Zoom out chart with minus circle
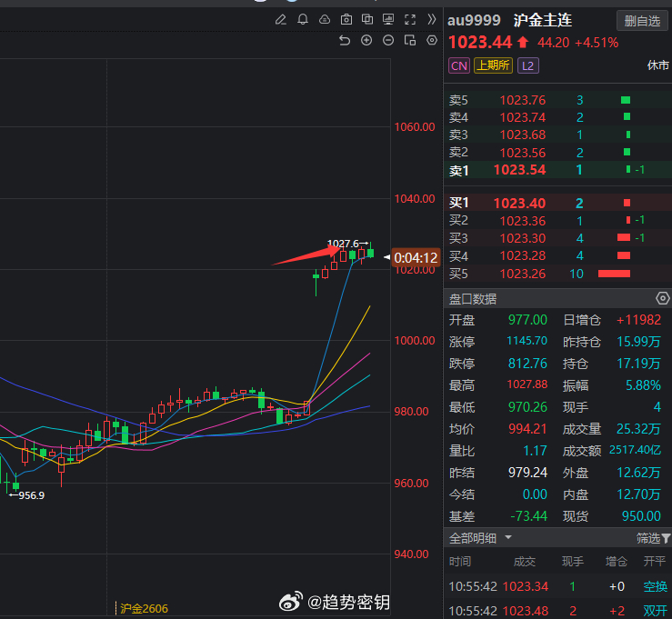Viewport: 672px width, 619px height. click(x=388, y=41)
